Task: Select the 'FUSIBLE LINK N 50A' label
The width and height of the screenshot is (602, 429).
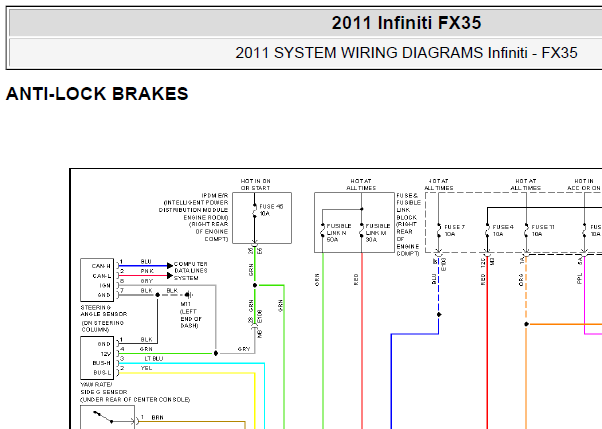Action: pyautogui.click(x=339, y=233)
